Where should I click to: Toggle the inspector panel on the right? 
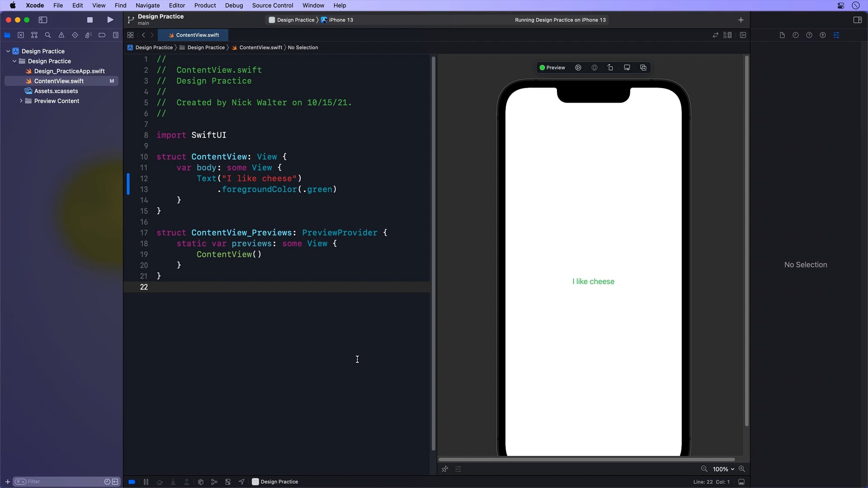(x=857, y=20)
